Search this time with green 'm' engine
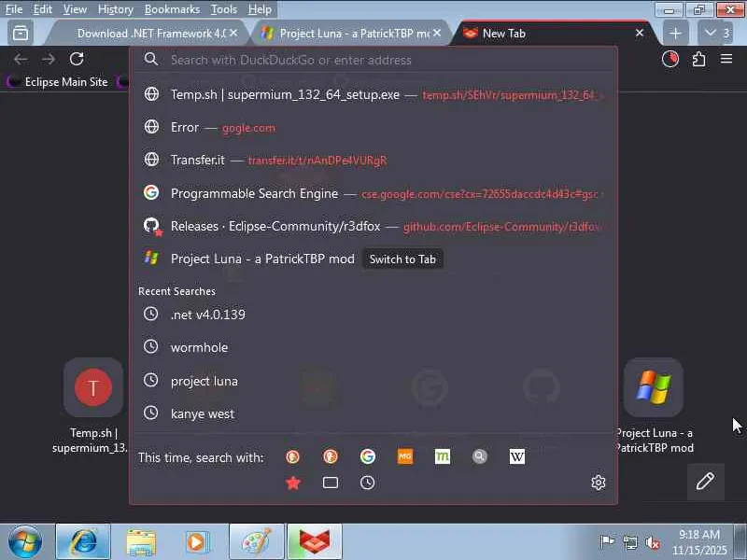Image resolution: width=747 pixels, height=560 pixels. click(x=442, y=456)
